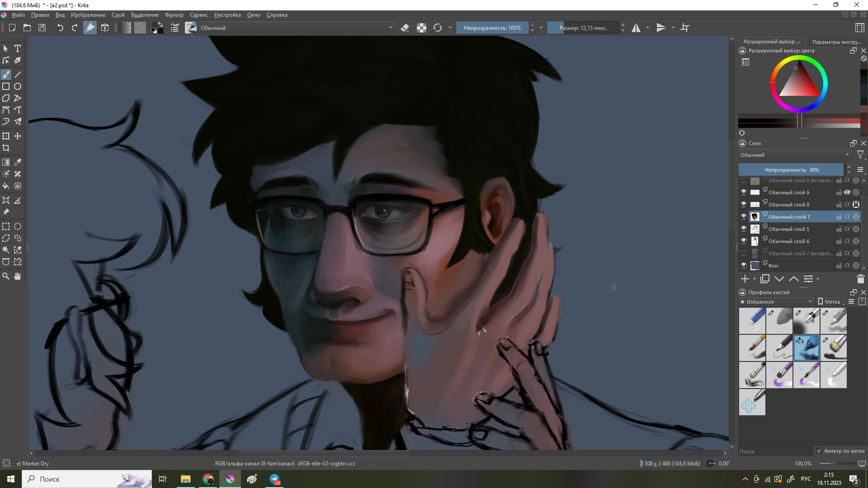This screenshot has width=868, height=488.
Task: Open the Фильтр menu
Action: pos(174,15)
